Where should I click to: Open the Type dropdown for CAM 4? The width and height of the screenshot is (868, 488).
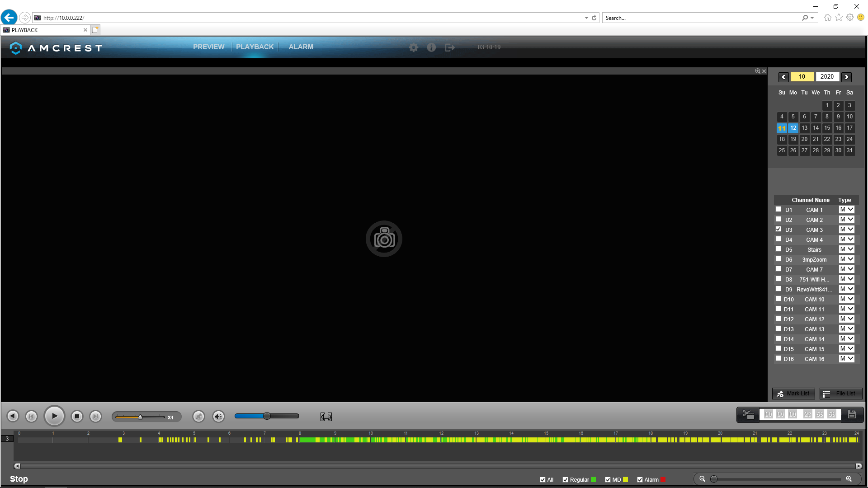click(x=846, y=239)
